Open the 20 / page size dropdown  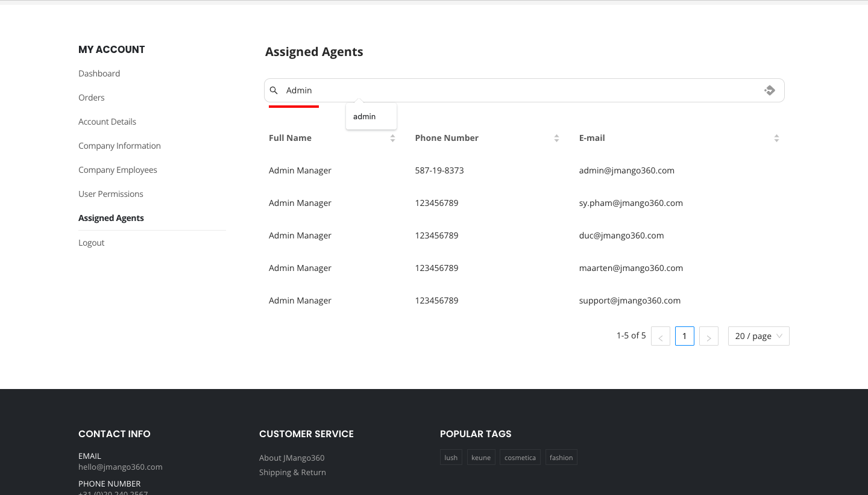(758, 336)
